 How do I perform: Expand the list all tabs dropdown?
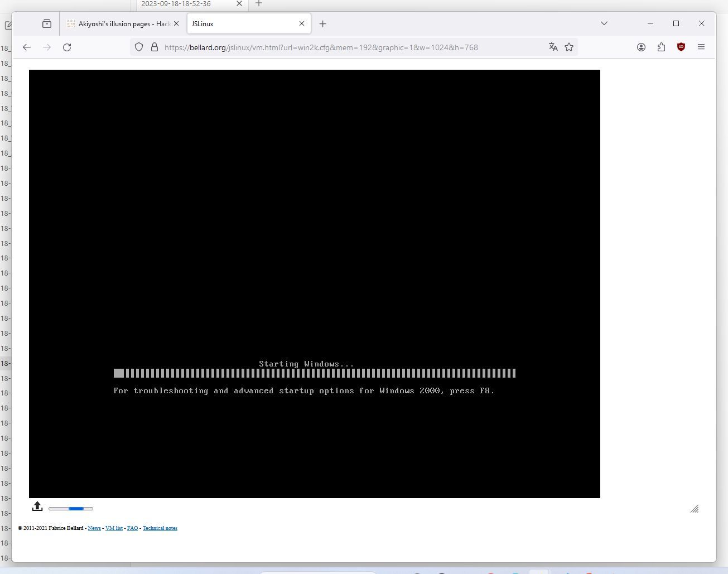tap(604, 23)
